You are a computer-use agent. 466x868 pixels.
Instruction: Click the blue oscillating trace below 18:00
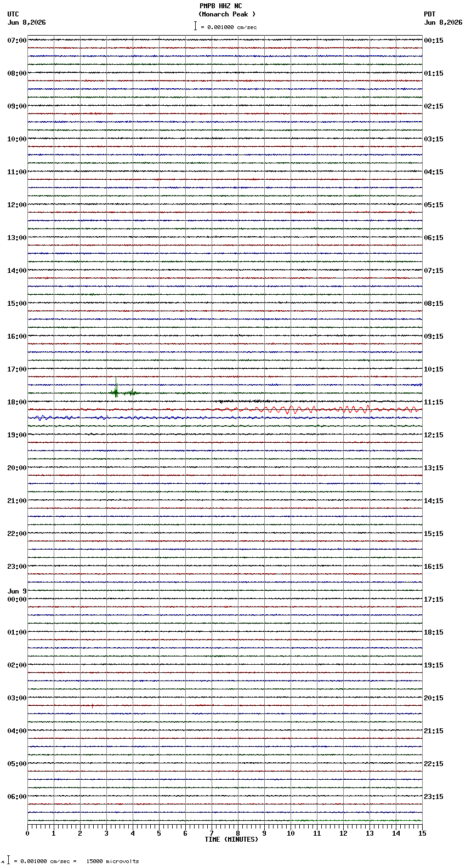[225, 418]
